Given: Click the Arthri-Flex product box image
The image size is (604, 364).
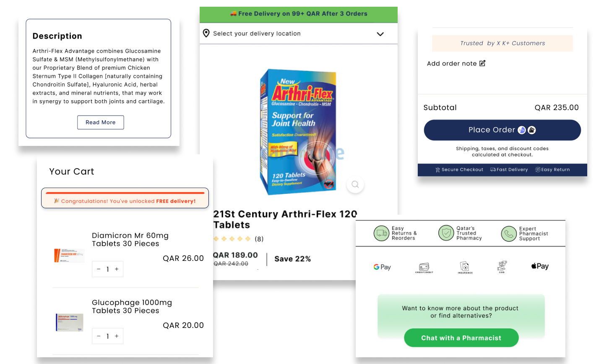Looking at the screenshot, I should [x=298, y=132].
